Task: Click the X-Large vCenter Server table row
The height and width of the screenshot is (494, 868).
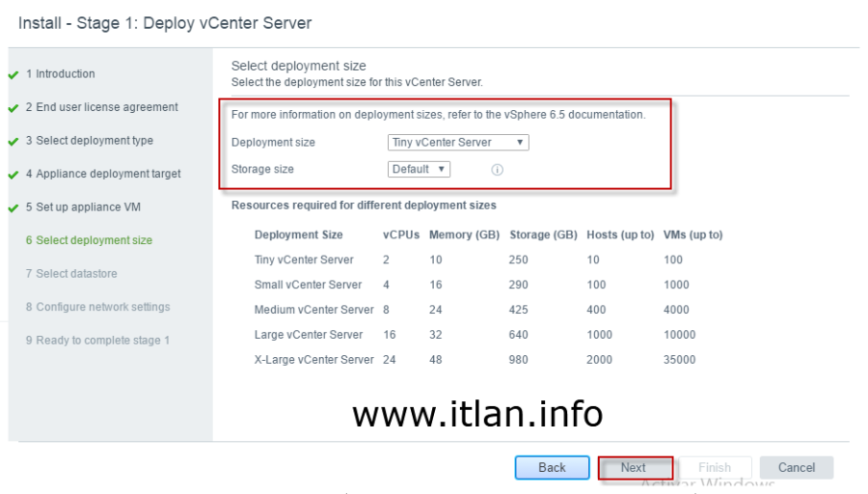Action: [487, 360]
